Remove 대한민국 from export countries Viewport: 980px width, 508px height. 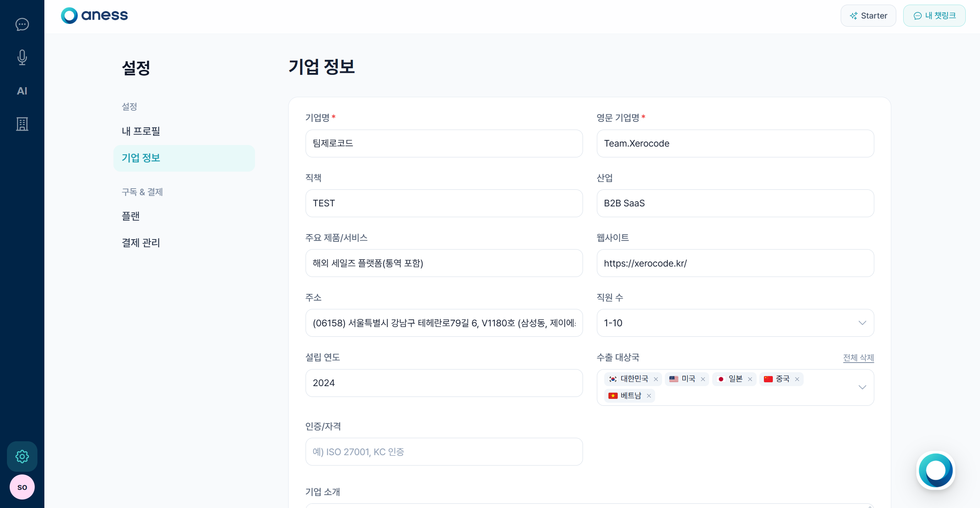[x=656, y=379]
